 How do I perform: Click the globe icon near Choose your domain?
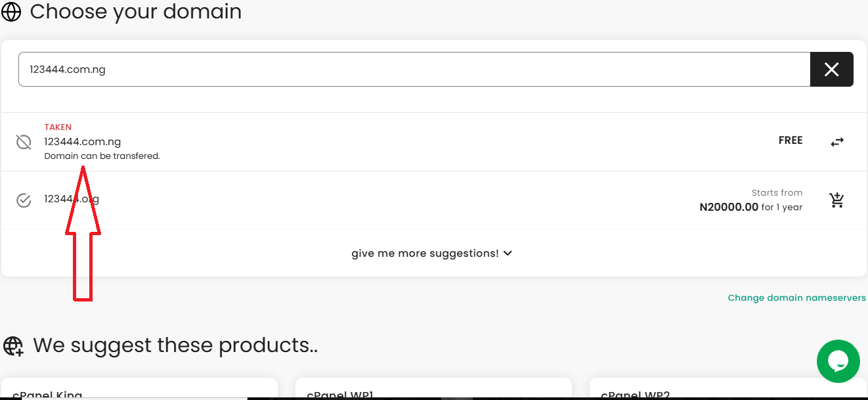11,11
